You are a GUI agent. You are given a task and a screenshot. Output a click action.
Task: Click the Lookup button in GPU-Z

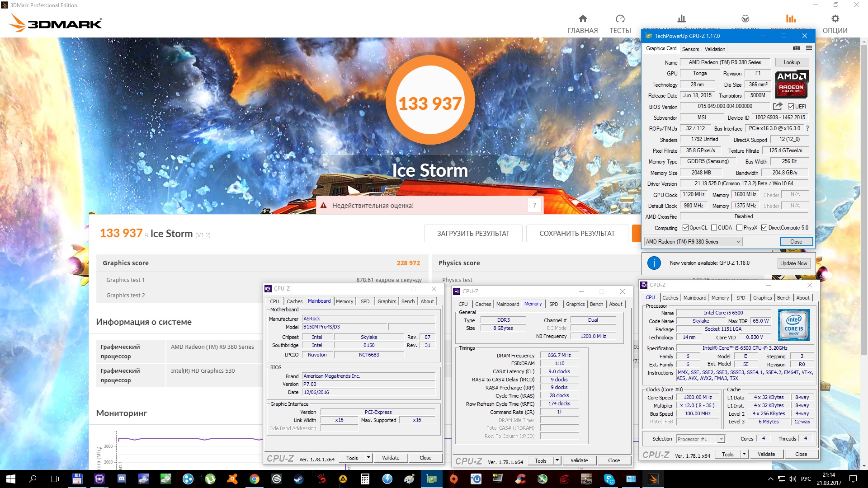tap(792, 62)
